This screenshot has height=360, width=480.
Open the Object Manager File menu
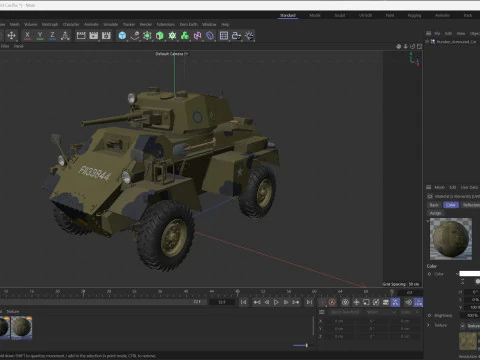point(437,33)
